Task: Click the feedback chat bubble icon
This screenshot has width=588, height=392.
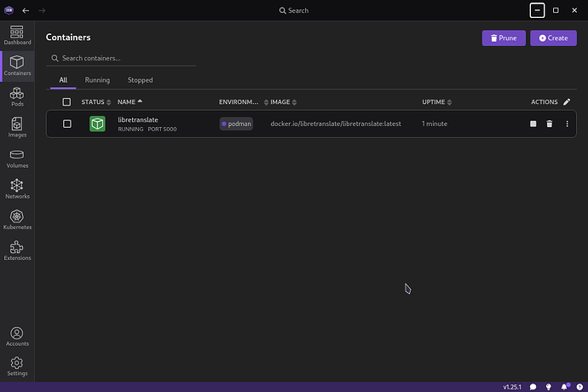Action: 534,387
